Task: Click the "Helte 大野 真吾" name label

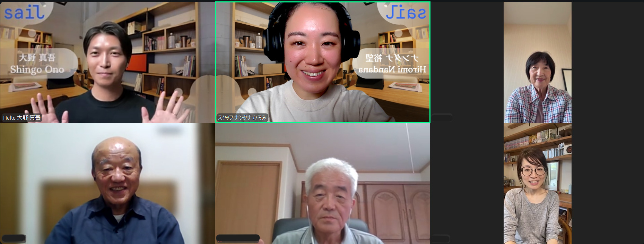Action: [x=22, y=118]
